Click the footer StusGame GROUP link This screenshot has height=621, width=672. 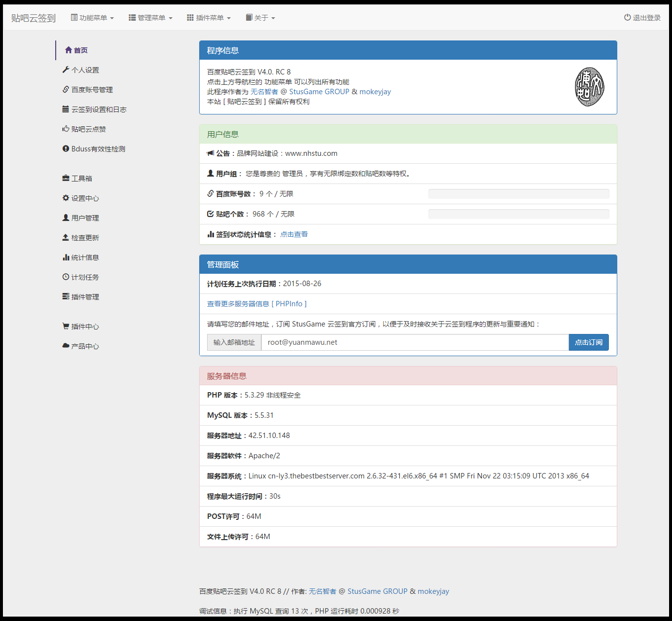[378, 591]
